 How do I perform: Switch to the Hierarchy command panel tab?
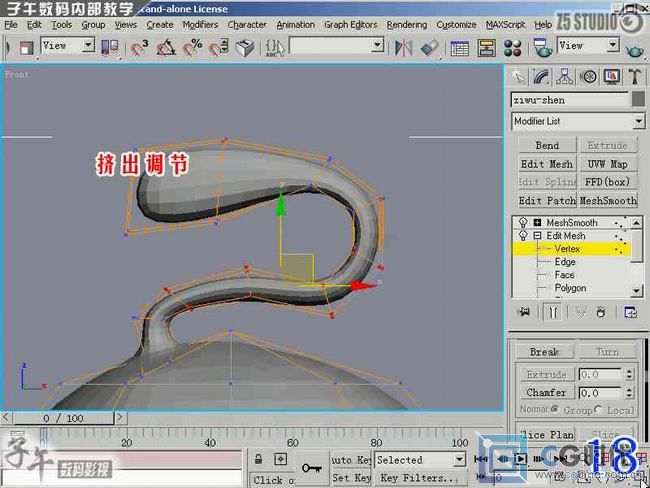point(565,77)
